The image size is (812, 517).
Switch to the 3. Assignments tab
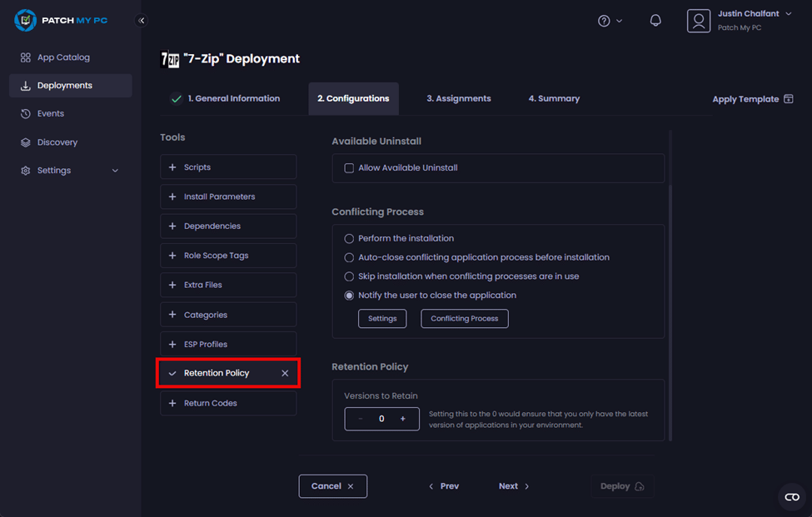(x=459, y=98)
